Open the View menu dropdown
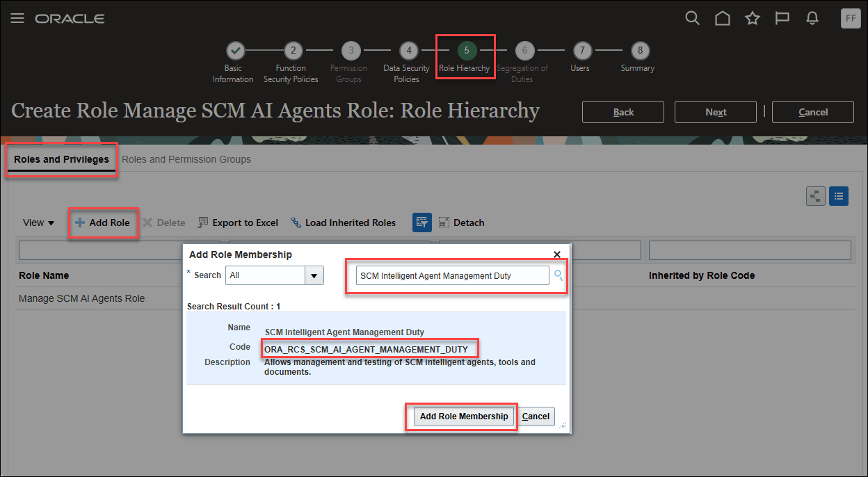This screenshot has width=868, height=477. 38,223
